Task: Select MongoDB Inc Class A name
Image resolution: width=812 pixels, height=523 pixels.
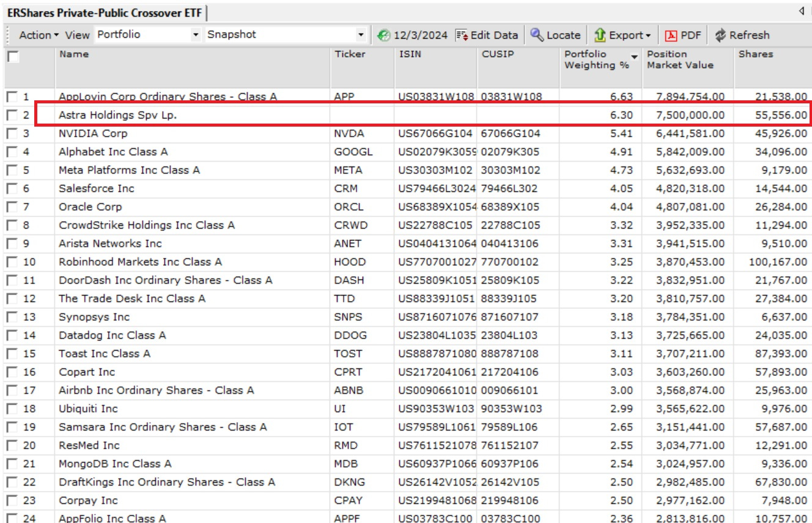Action: tap(115, 464)
